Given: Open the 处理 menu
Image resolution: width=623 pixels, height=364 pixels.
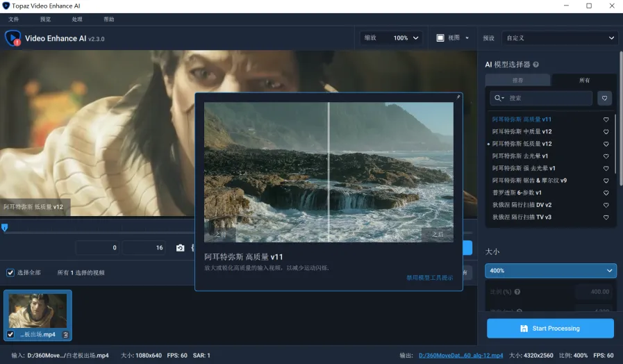Looking at the screenshot, I should click(x=77, y=19).
